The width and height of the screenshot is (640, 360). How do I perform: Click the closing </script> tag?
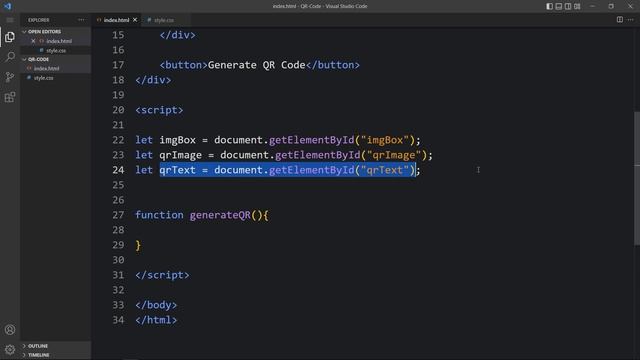click(162, 275)
